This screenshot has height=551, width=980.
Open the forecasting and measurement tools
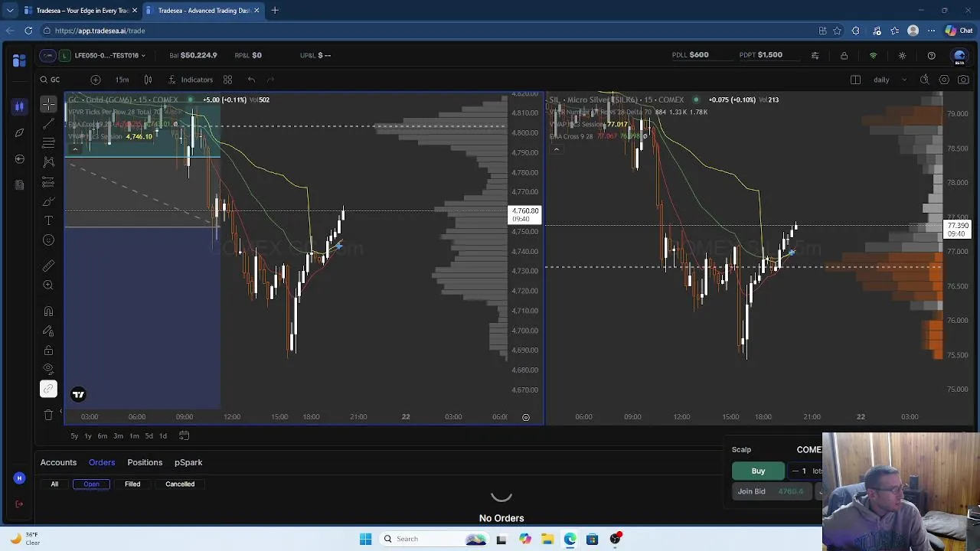tap(48, 182)
